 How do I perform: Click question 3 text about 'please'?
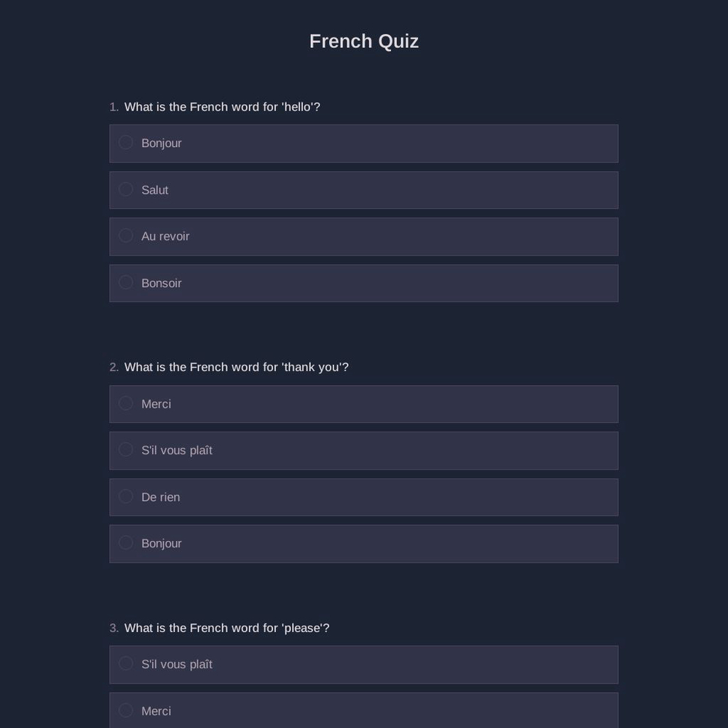point(226,628)
